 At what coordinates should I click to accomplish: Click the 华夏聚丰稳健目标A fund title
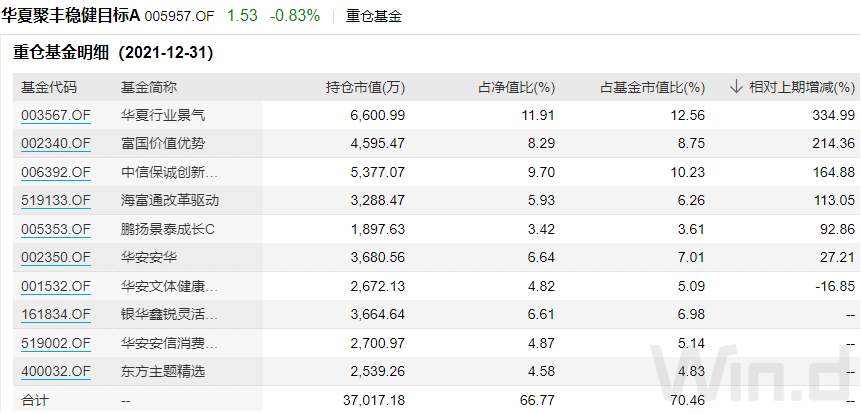tap(71, 16)
